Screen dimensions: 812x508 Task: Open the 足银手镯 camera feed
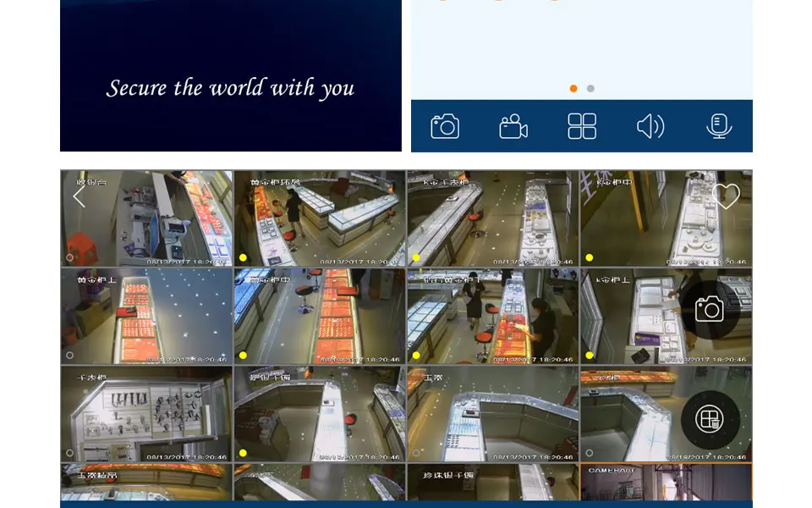point(320,414)
